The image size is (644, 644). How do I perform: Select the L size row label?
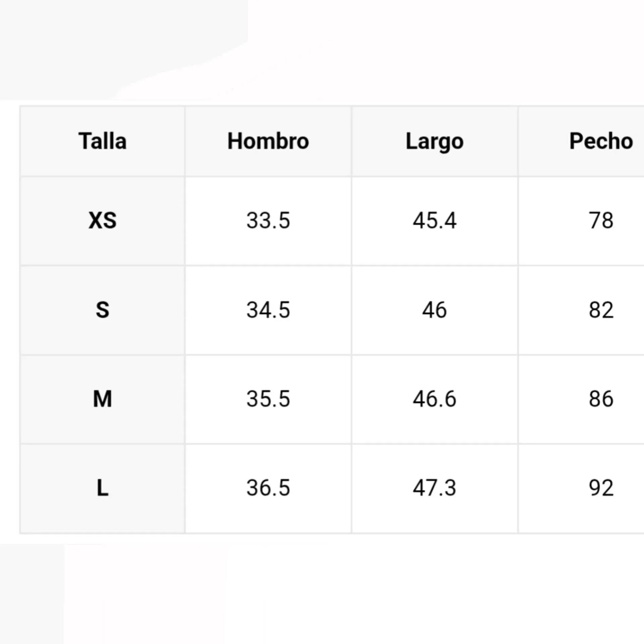[x=102, y=488]
